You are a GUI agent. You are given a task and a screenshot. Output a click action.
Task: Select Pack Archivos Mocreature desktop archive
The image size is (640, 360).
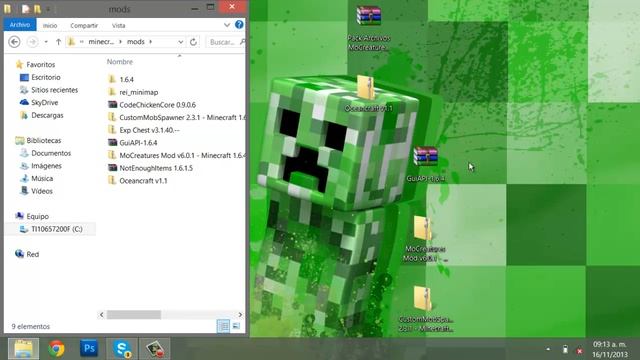(369, 28)
